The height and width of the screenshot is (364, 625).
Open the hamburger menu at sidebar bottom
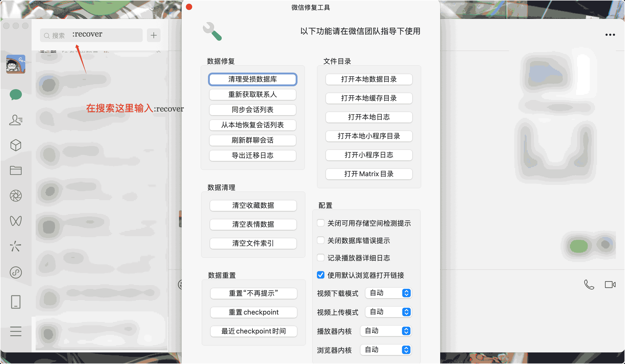(x=16, y=331)
